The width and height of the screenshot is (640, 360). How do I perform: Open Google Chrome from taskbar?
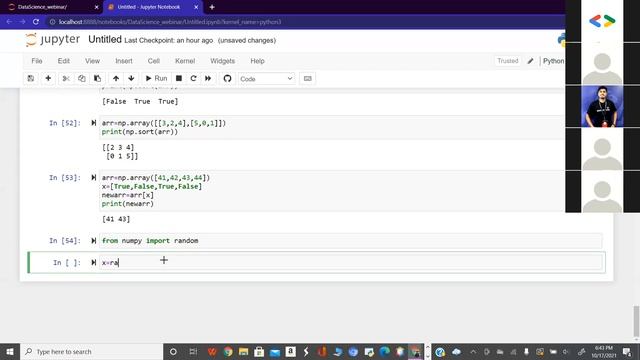point(228,351)
